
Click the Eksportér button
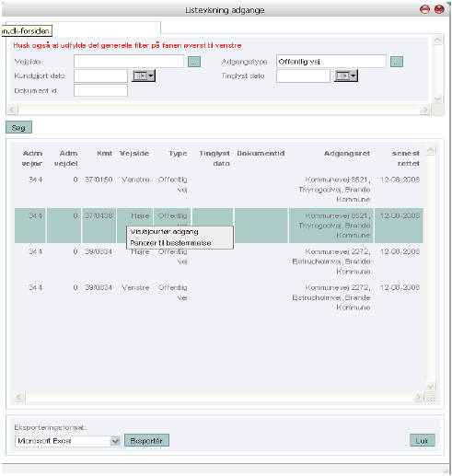click(x=146, y=440)
